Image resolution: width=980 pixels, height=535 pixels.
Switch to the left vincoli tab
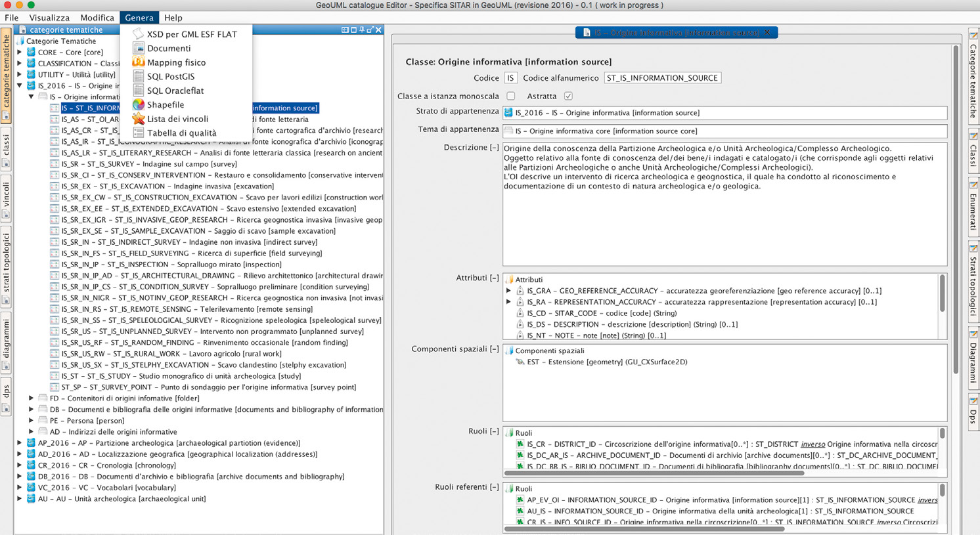click(6, 199)
